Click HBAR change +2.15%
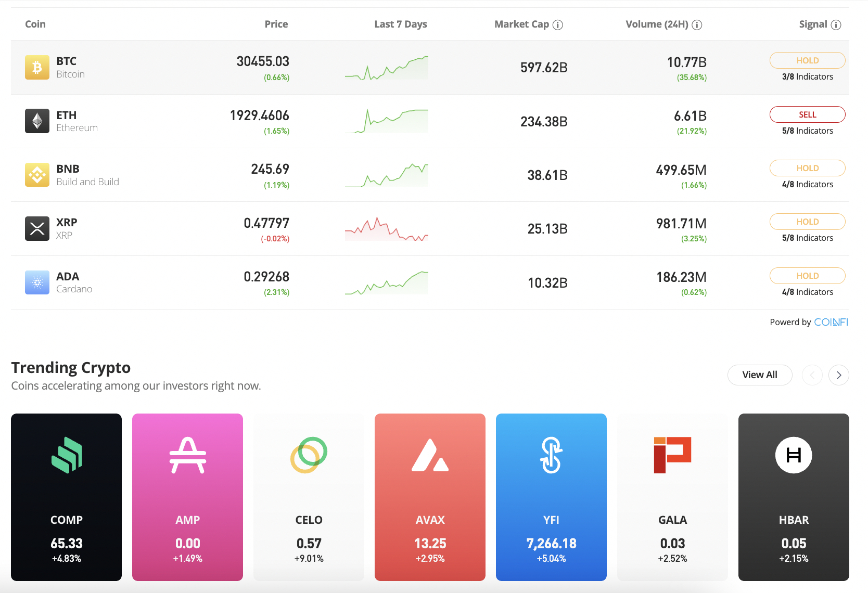The image size is (868, 593). 794,559
